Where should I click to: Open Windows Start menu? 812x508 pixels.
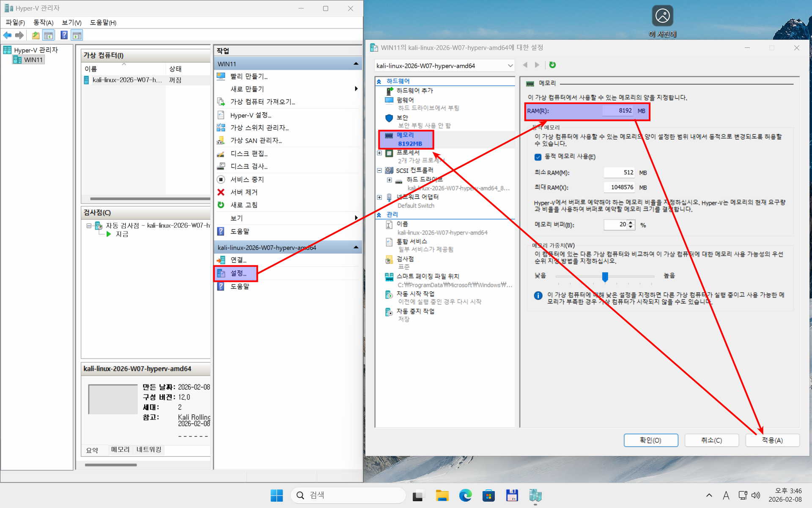click(x=277, y=495)
